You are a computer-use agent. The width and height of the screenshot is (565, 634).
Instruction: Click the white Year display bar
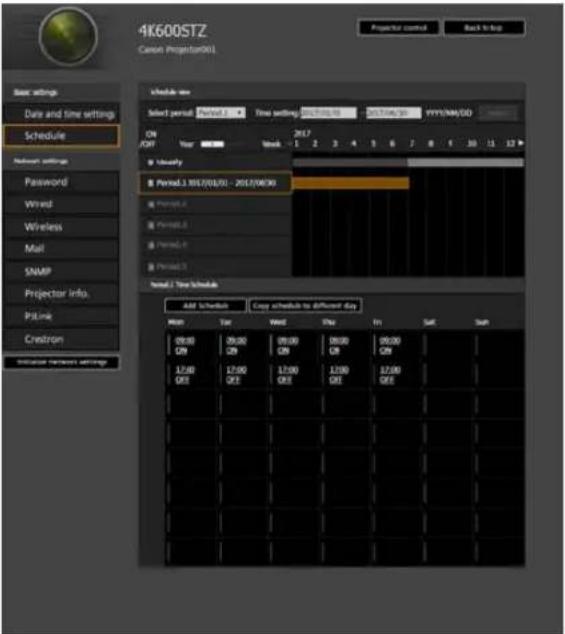212,144
